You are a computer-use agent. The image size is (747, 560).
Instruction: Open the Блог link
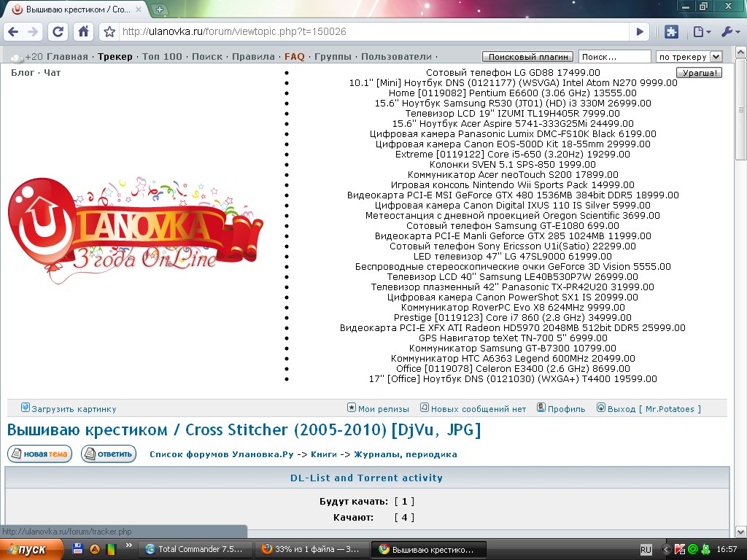tap(23, 72)
